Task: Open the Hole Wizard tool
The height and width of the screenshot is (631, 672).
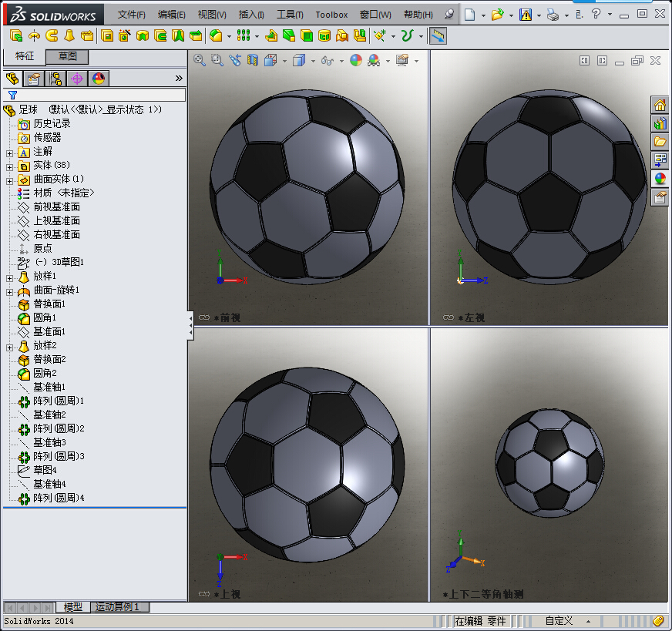Action: (x=125, y=36)
